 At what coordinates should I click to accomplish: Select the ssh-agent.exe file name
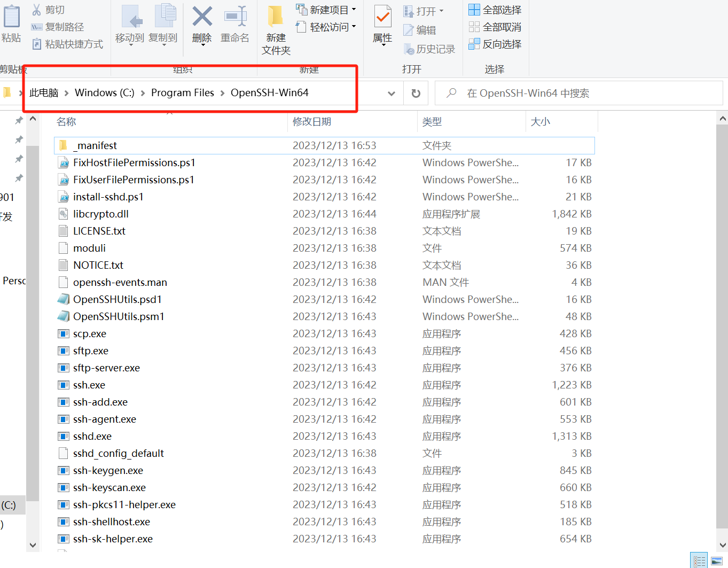pos(105,419)
